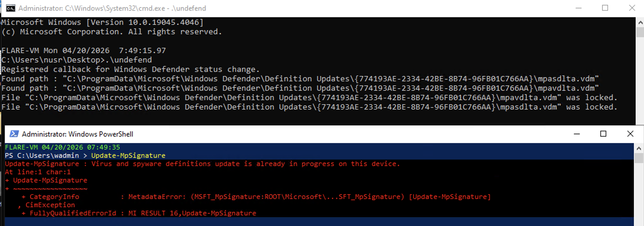Click the scroll-up arrow in the cmd window
The image size is (644, 226).
640,22
